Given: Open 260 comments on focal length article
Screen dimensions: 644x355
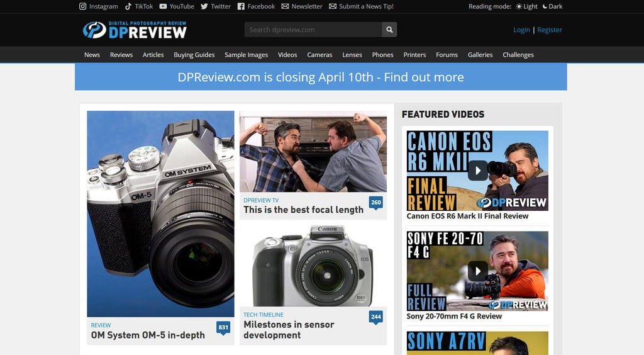Looking at the screenshot, I should click(x=376, y=203).
